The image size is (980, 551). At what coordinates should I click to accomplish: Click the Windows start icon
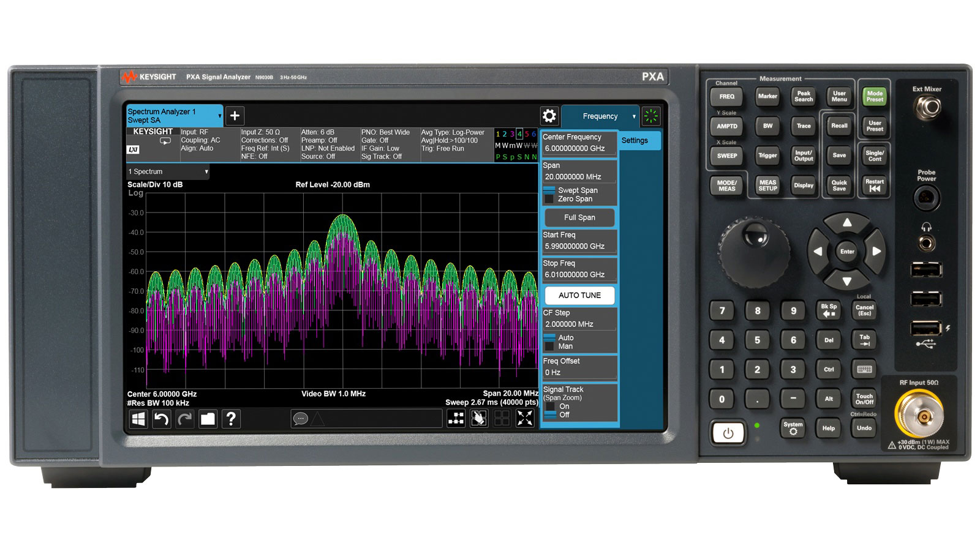(138, 419)
